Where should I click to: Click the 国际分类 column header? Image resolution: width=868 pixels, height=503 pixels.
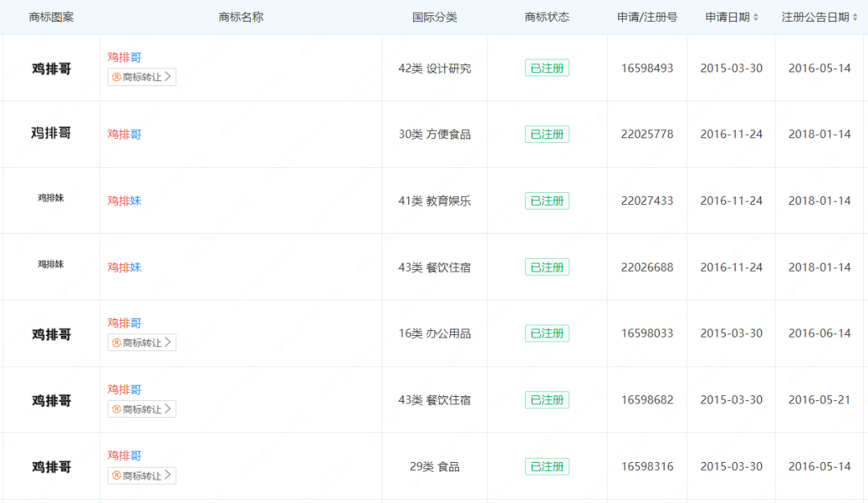pyautogui.click(x=435, y=17)
